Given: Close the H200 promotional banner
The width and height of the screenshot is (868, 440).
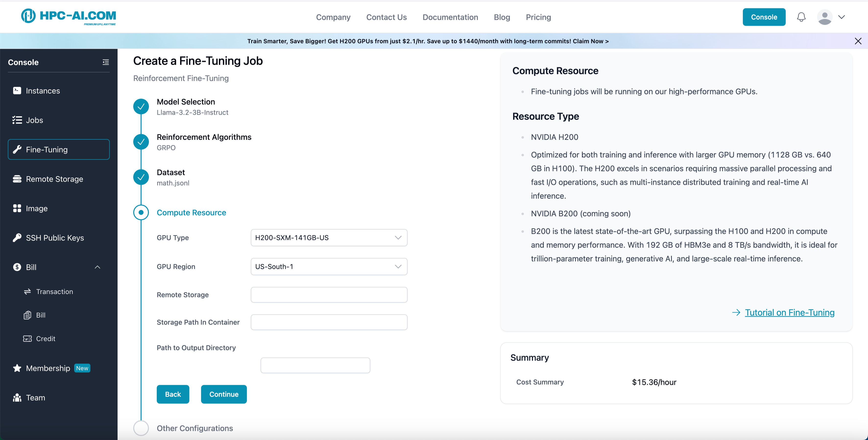Looking at the screenshot, I should pos(858,41).
